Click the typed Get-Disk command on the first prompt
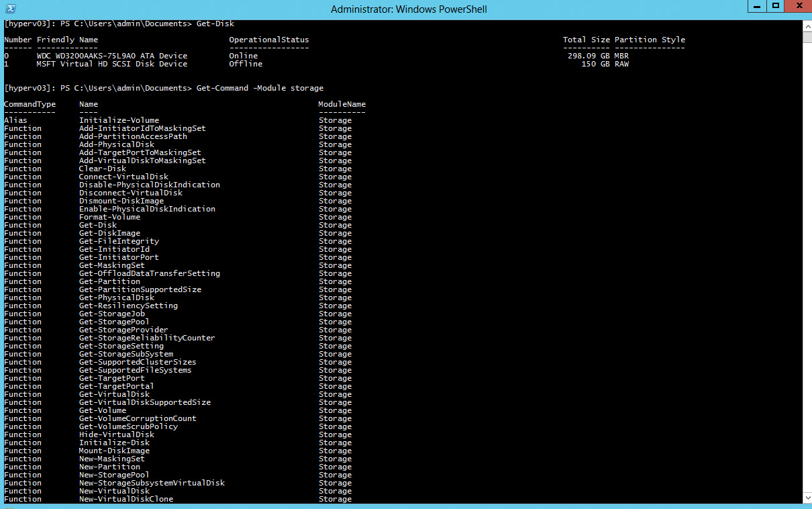This screenshot has height=509, width=812. pyautogui.click(x=215, y=24)
